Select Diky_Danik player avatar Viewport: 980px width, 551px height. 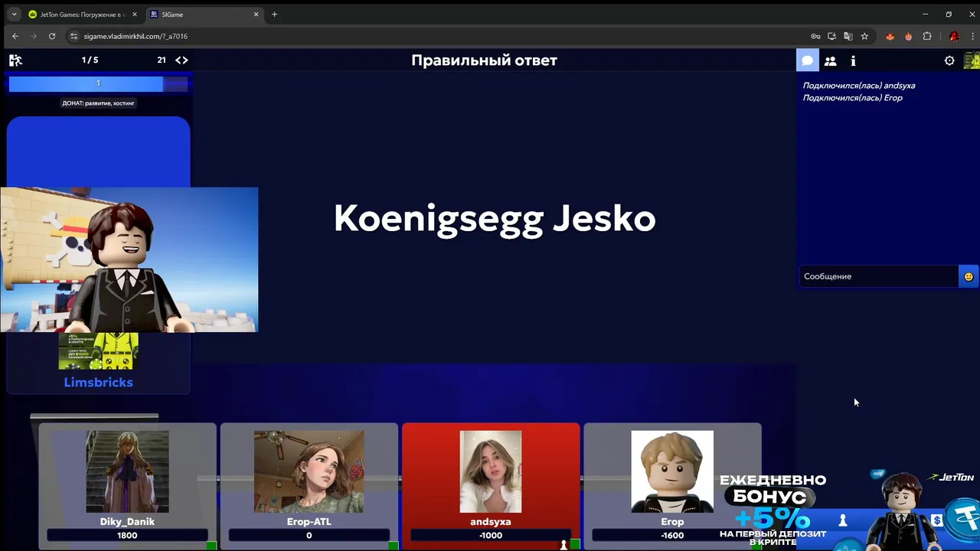tap(127, 471)
